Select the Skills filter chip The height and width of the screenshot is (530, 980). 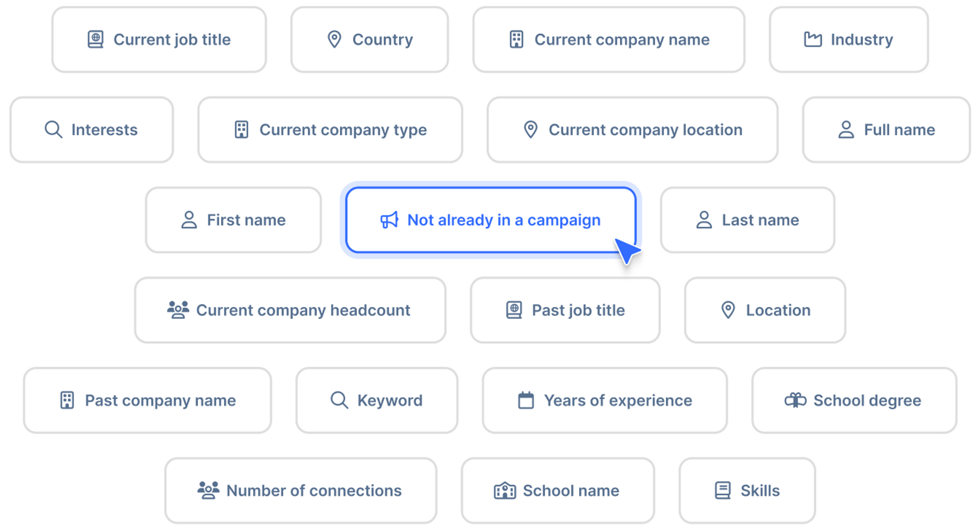tap(747, 490)
